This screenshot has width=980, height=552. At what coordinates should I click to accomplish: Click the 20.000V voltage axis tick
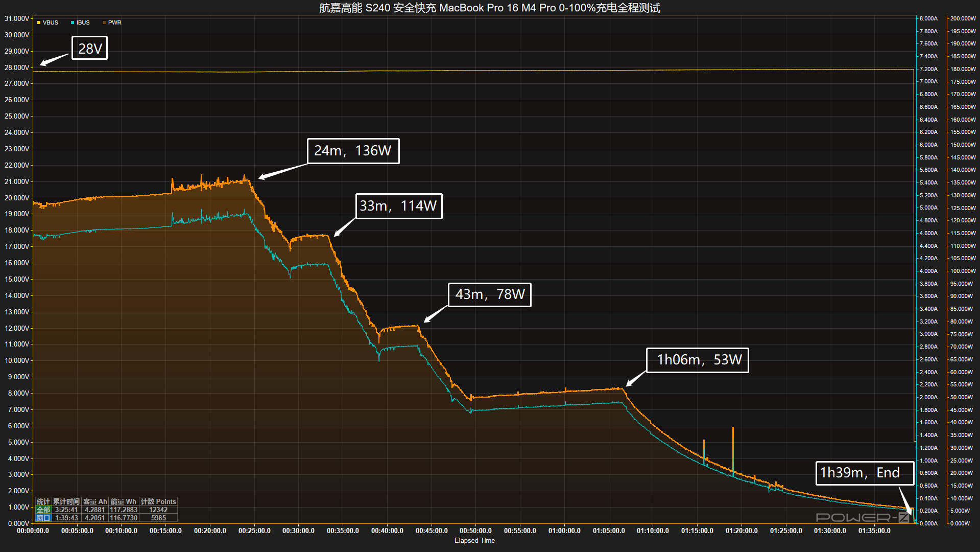click(x=17, y=198)
